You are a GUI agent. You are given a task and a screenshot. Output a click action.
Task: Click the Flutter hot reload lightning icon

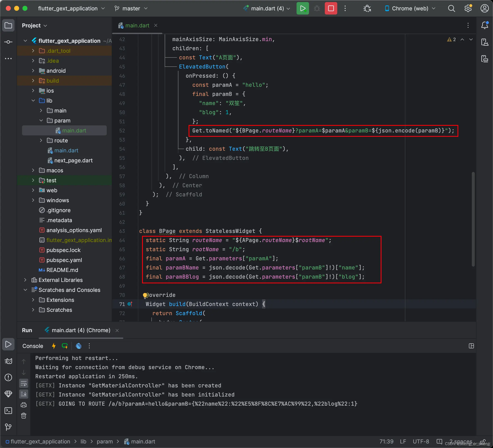click(x=54, y=346)
